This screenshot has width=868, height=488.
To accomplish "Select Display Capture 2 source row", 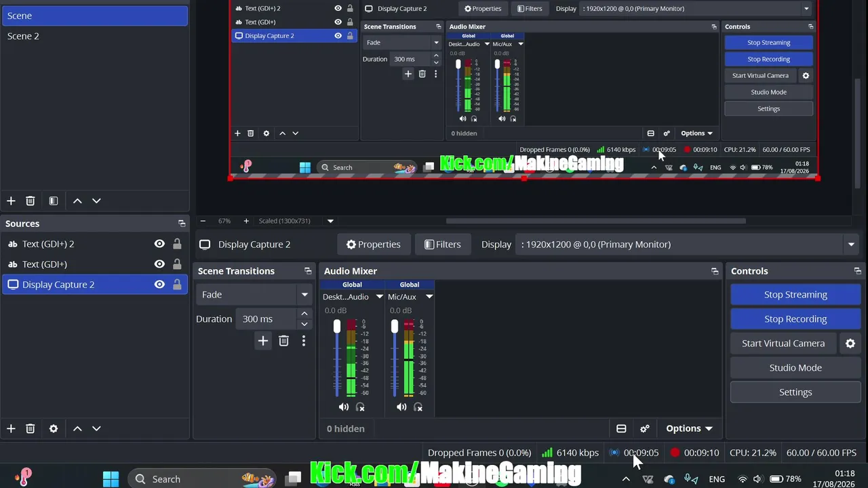I will click(x=94, y=285).
